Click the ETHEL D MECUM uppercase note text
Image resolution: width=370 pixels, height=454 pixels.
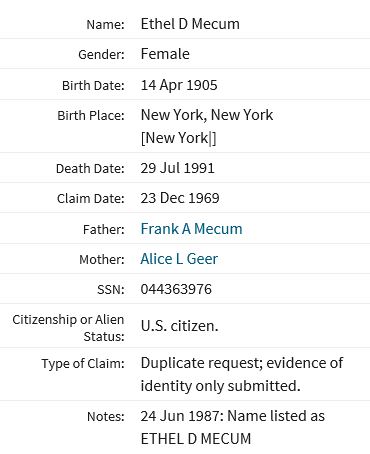pyautogui.click(x=196, y=439)
